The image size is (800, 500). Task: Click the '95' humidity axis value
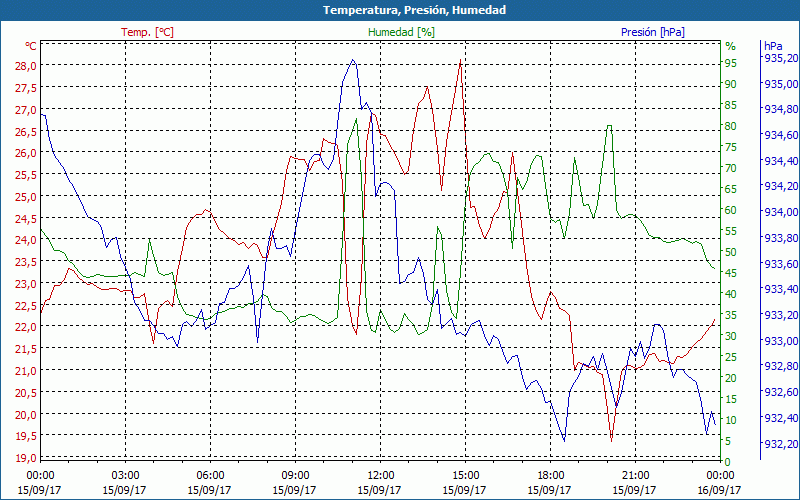[731, 63]
